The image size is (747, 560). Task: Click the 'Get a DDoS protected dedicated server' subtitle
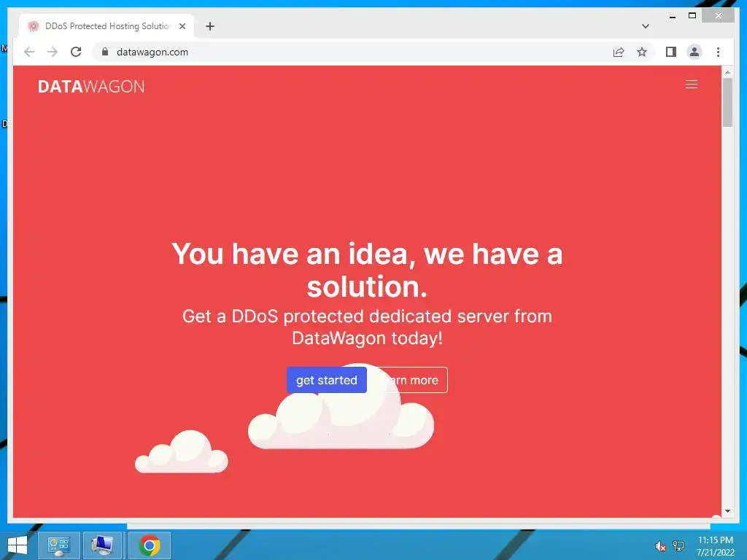(x=367, y=327)
